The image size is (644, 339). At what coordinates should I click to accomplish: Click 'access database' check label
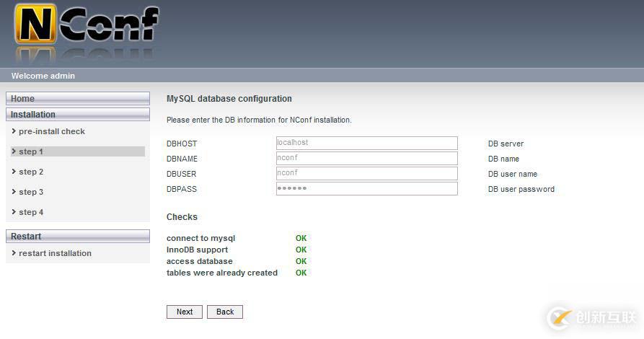pyautogui.click(x=200, y=261)
